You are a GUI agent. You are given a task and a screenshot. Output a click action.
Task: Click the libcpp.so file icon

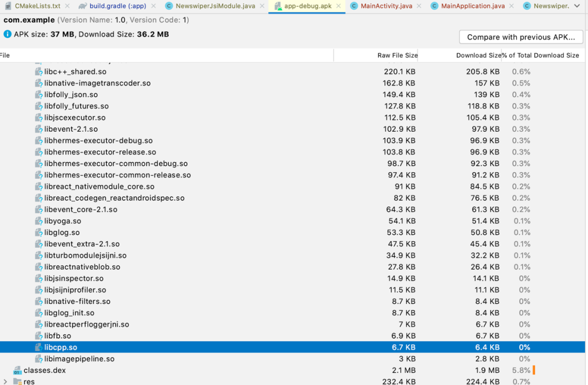[39, 347]
